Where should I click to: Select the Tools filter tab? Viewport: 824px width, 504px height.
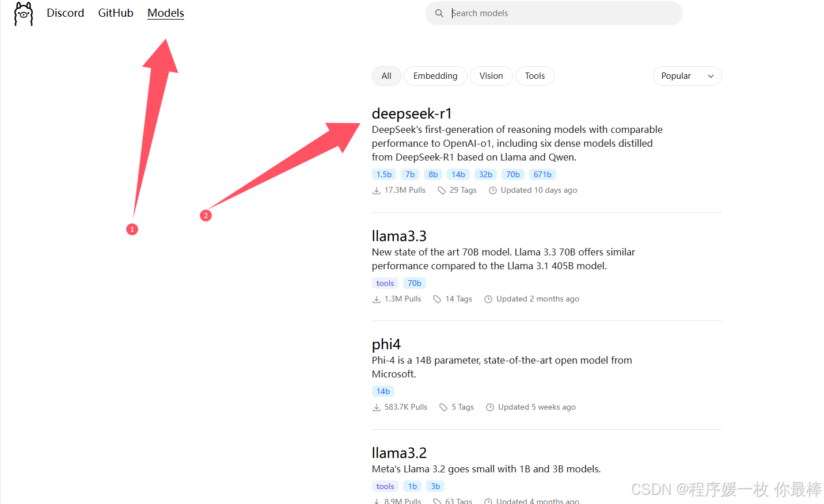pos(535,76)
